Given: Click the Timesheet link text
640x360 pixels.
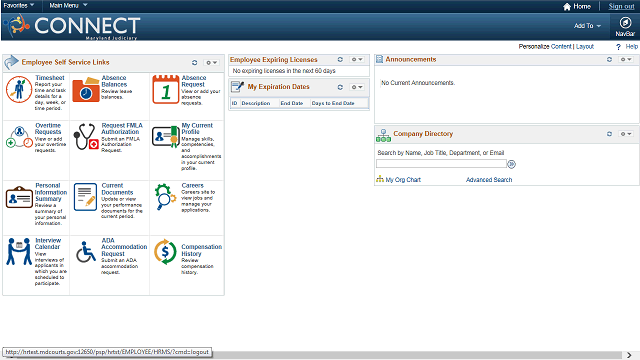Looking at the screenshot, I should [x=50, y=78].
